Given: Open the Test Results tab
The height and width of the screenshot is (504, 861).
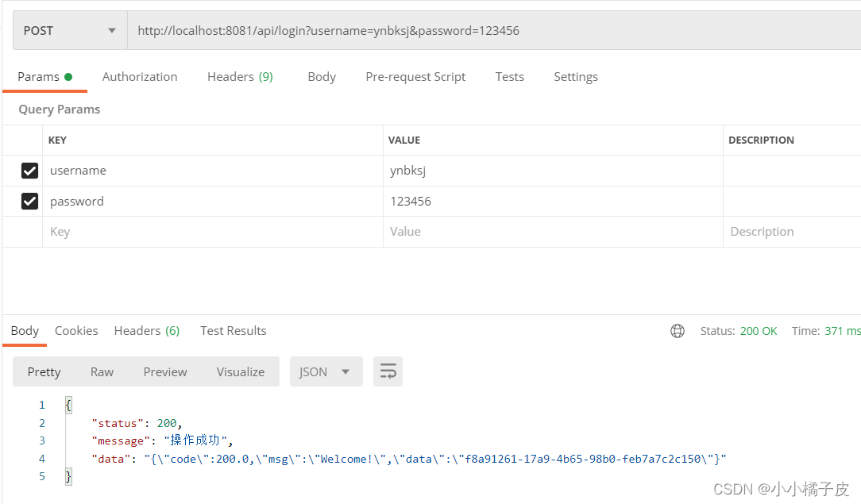Looking at the screenshot, I should click(233, 330).
